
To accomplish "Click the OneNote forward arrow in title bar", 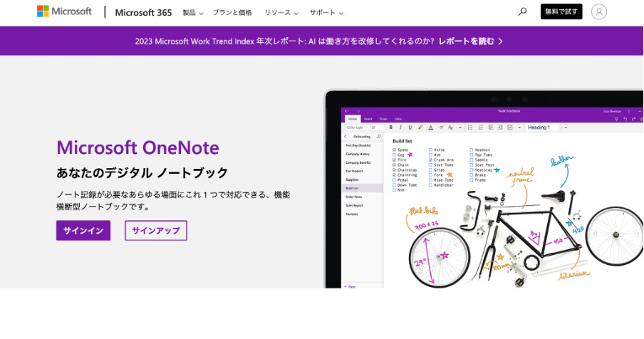I will 358,111.
